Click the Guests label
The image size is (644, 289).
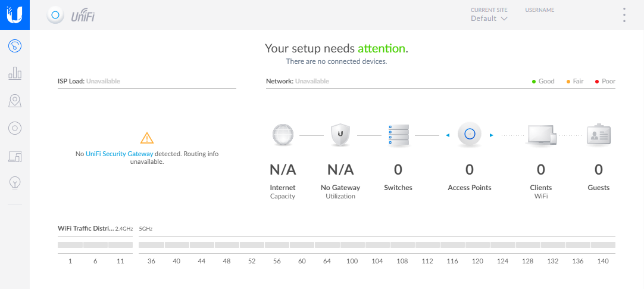point(598,188)
